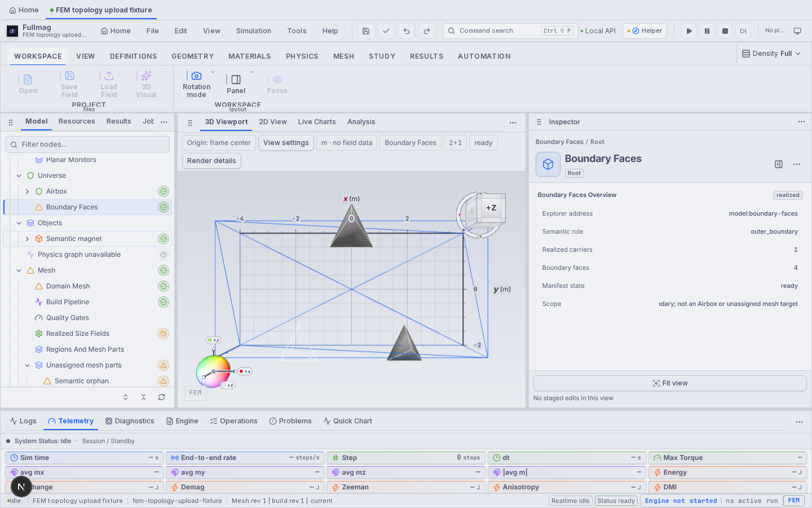
Task: Click the checkmark icon in toolbar
Action: click(x=386, y=31)
